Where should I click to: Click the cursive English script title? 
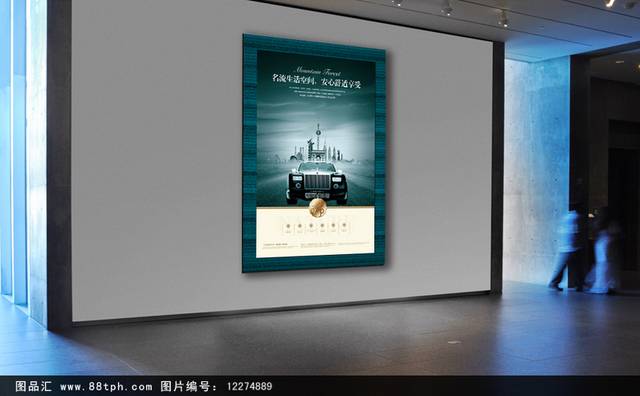[318, 70]
